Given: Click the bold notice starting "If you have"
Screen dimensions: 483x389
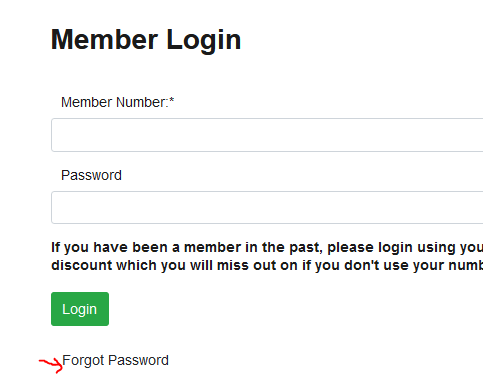Looking at the screenshot, I should click(x=267, y=256).
